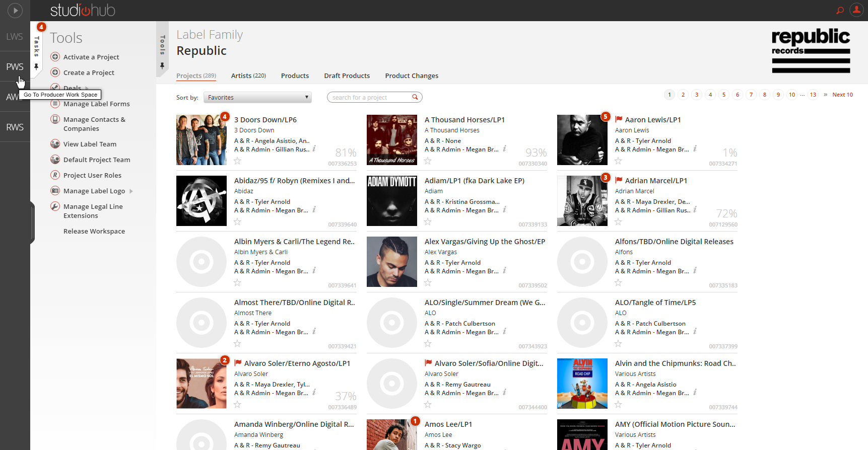Viewport: 868px width, 450px height.
Task: Favorite the Alvin and the Chipmunks star
Action: coord(618,405)
